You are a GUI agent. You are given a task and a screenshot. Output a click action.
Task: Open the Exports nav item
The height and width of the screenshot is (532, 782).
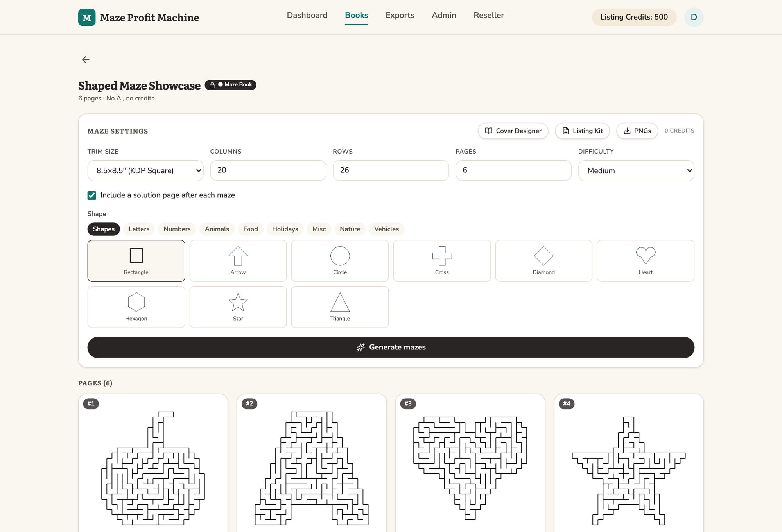click(x=400, y=15)
